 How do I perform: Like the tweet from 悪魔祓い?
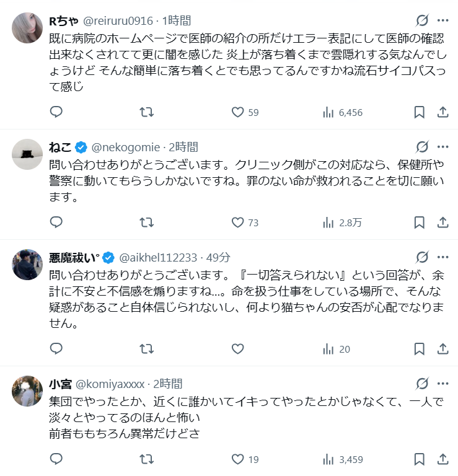click(x=237, y=349)
